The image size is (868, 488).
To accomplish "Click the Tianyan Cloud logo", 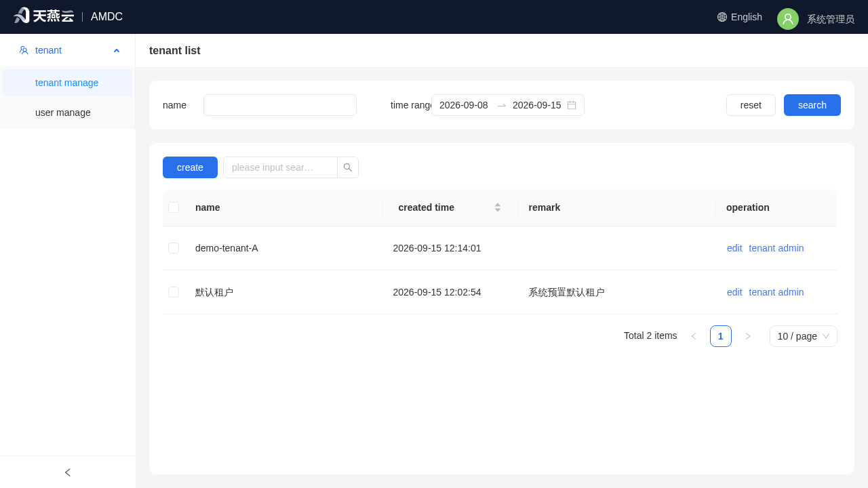I will click(43, 16).
